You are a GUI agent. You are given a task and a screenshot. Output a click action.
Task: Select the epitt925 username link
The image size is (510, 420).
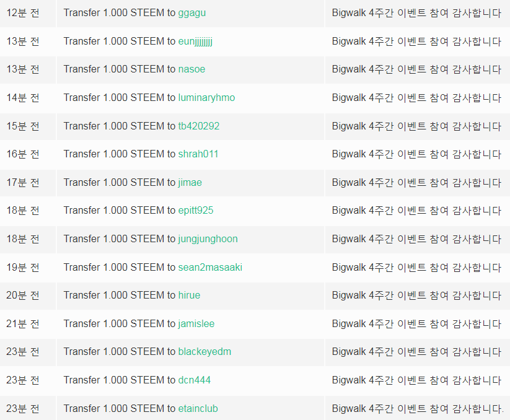click(196, 211)
